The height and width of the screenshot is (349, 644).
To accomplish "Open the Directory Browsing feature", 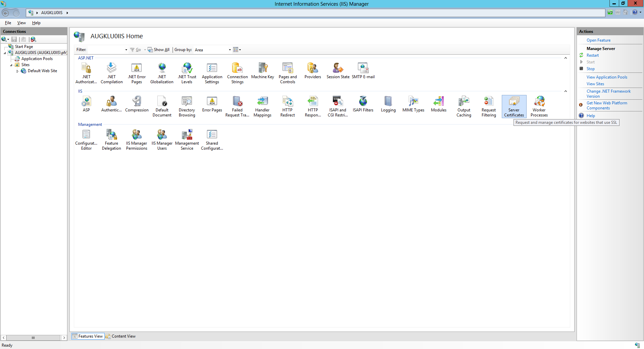I will 187,106.
